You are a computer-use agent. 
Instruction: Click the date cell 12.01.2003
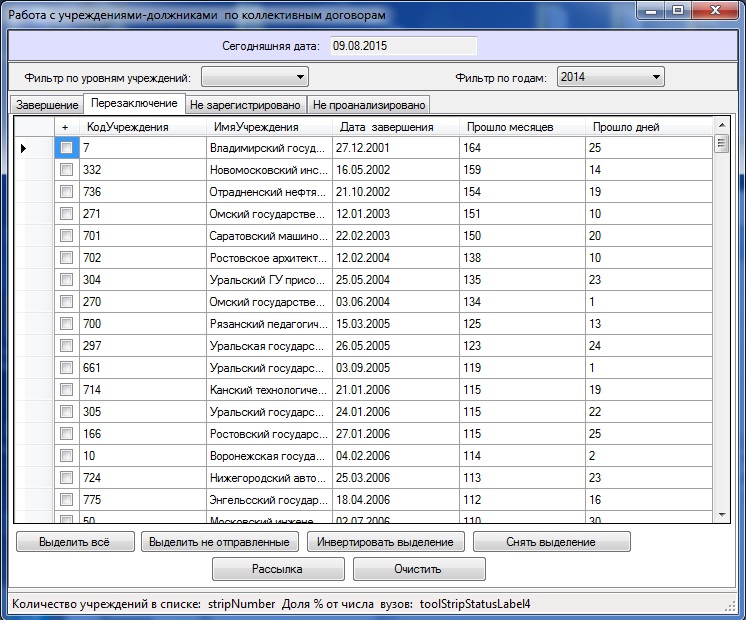(x=396, y=214)
